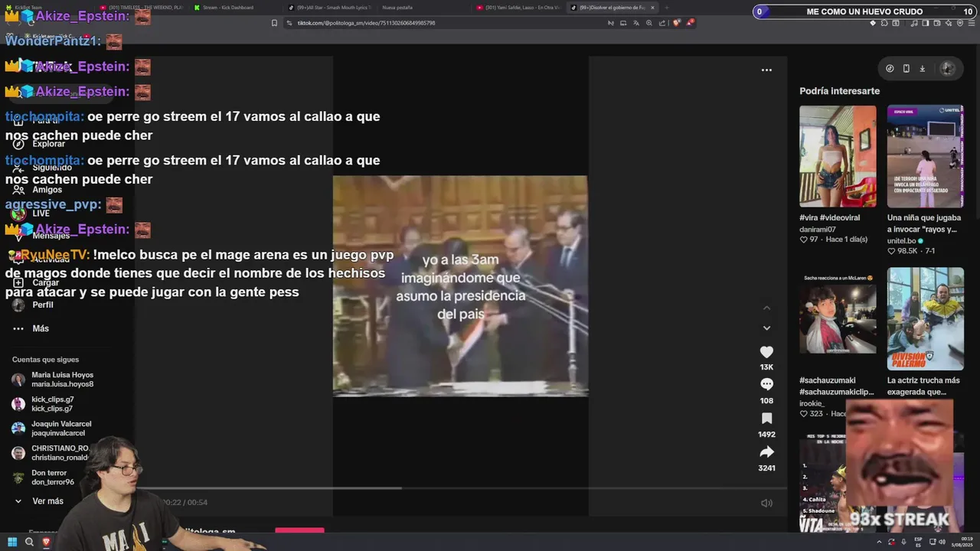Switch to Yami Safdie, Lasso tab

519,8
